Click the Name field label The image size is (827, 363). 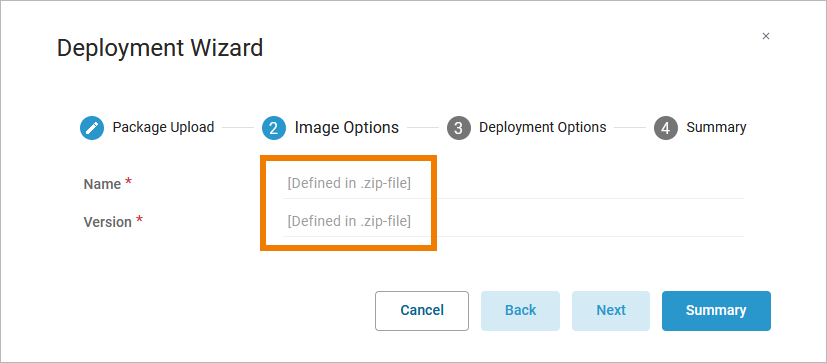(102, 184)
